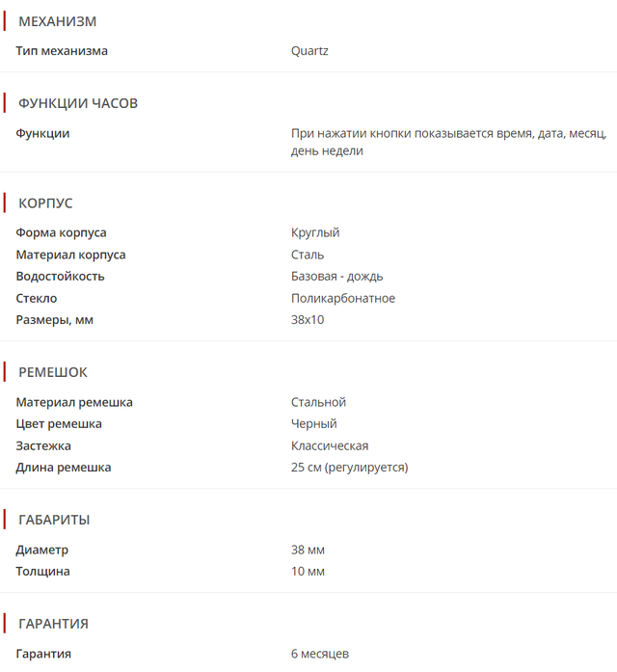Click the РЕМЕШОК section heading

tap(53, 372)
